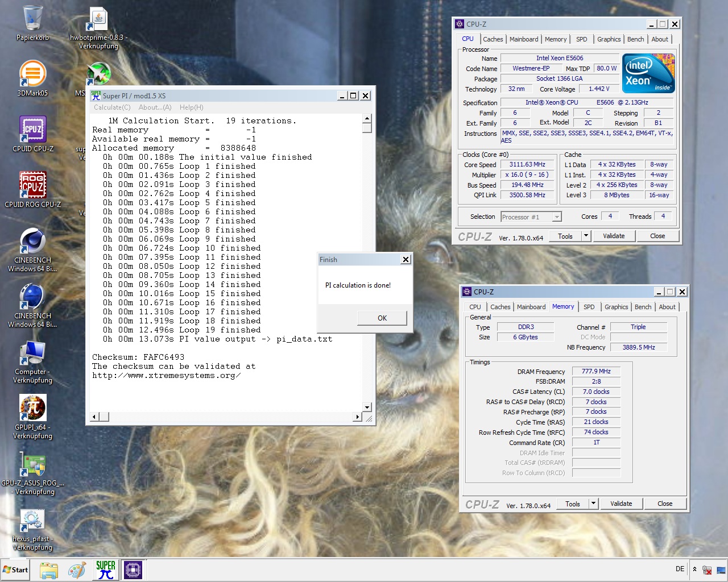
Task: Launch the upper CINEBENCH Windows 64 shortcut
Action: point(33,250)
